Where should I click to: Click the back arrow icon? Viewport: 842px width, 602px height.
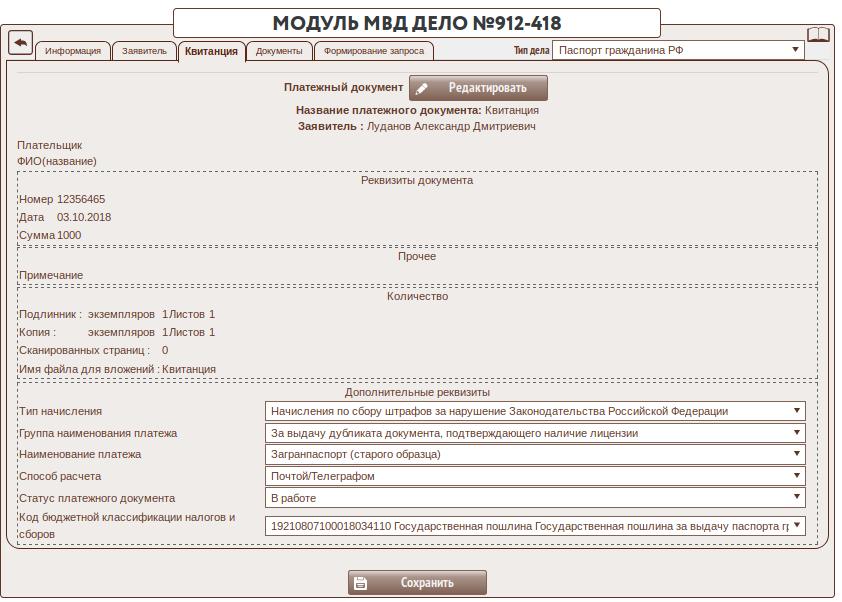20,42
